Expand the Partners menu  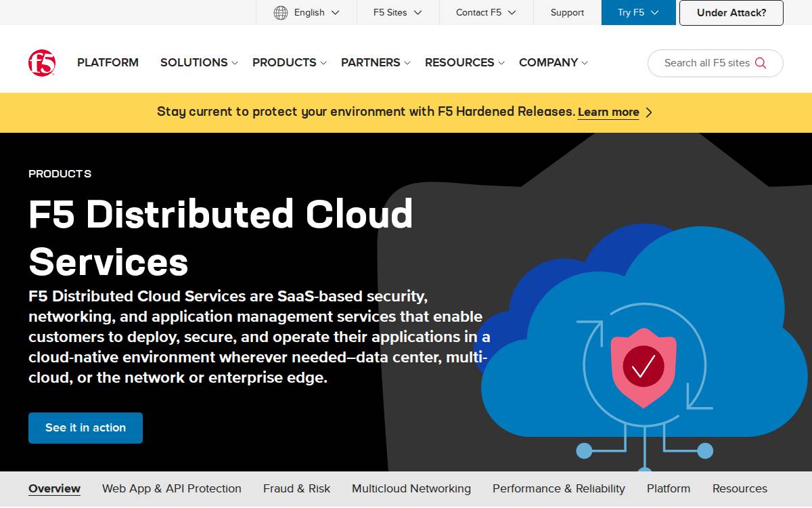pyautogui.click(x=376, y=62)
